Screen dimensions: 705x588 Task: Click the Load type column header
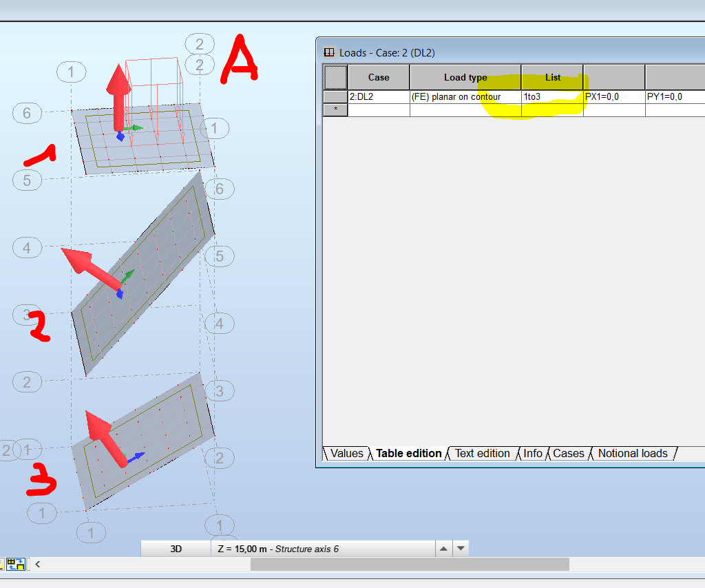465,77
